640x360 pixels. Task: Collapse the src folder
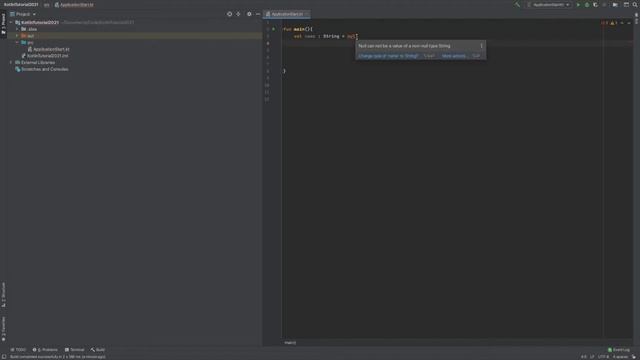coord(17,42)
